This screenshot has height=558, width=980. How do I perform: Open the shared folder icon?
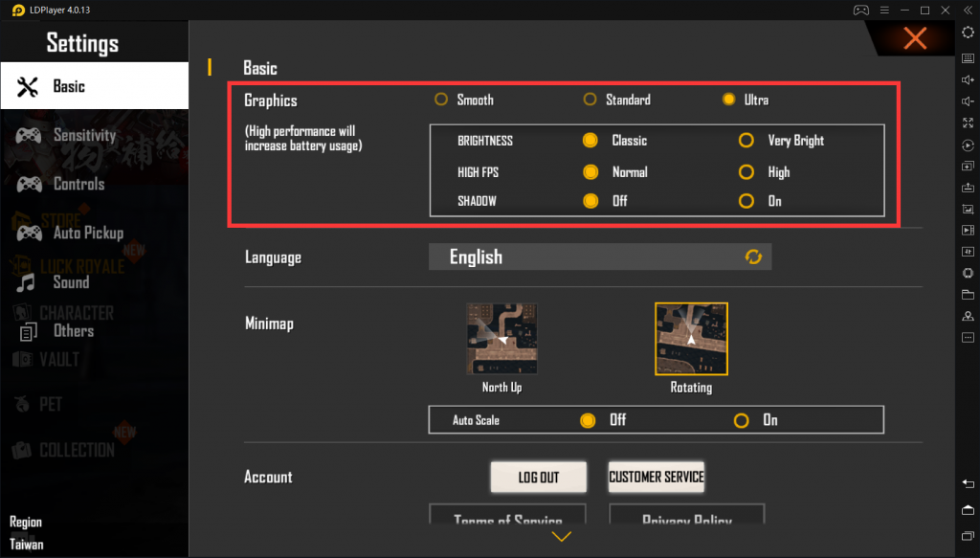point(968,295)
